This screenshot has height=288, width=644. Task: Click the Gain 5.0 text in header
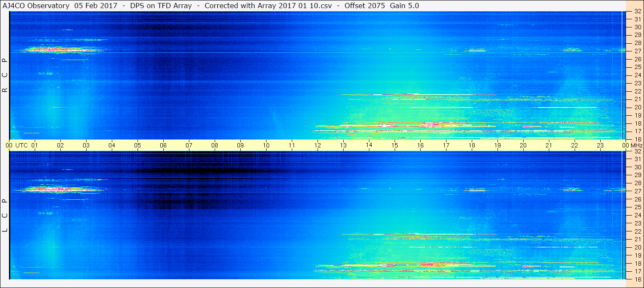[x=404, y=6]
